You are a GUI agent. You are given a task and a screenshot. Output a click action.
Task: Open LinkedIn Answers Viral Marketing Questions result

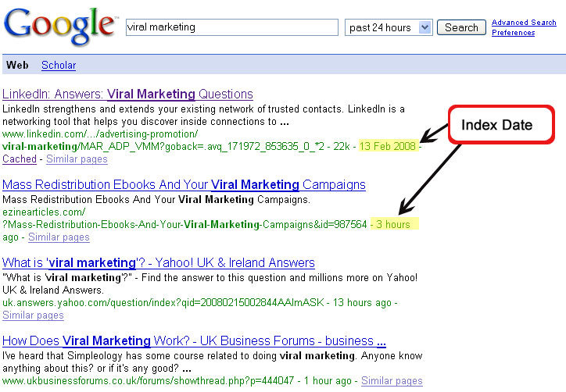coord(127,94)
